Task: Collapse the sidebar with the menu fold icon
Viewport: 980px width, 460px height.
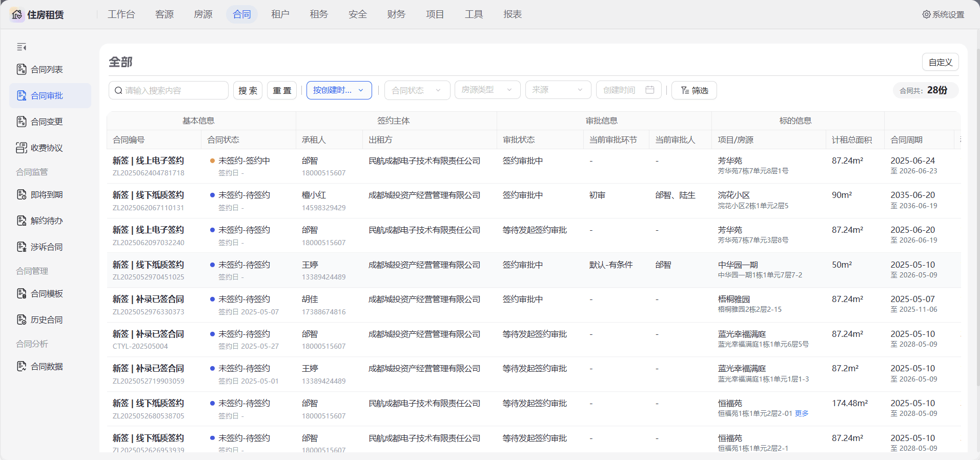Action: tap(22, 47)
